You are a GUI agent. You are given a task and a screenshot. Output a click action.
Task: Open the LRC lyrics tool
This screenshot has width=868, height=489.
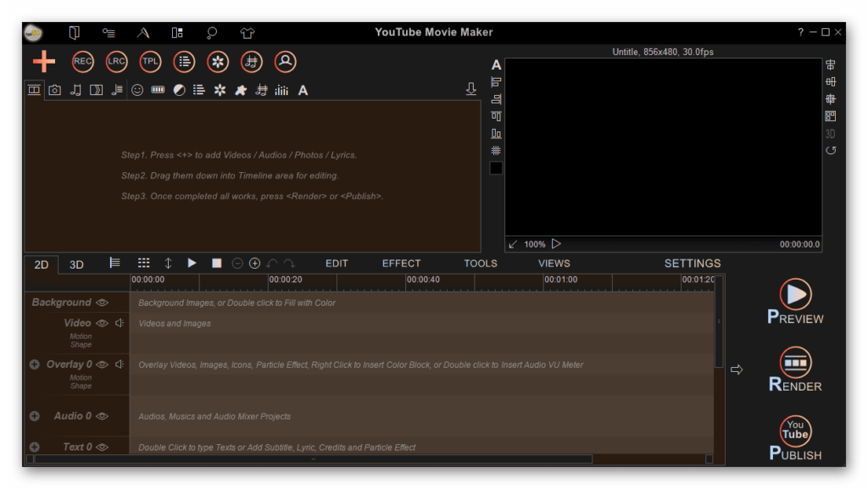[x=116, y=61]
